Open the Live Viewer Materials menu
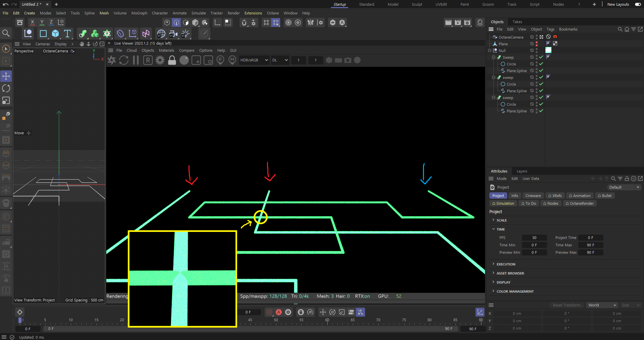The width and height of the screenshot is (644, 340). click(x=166, y=50)
